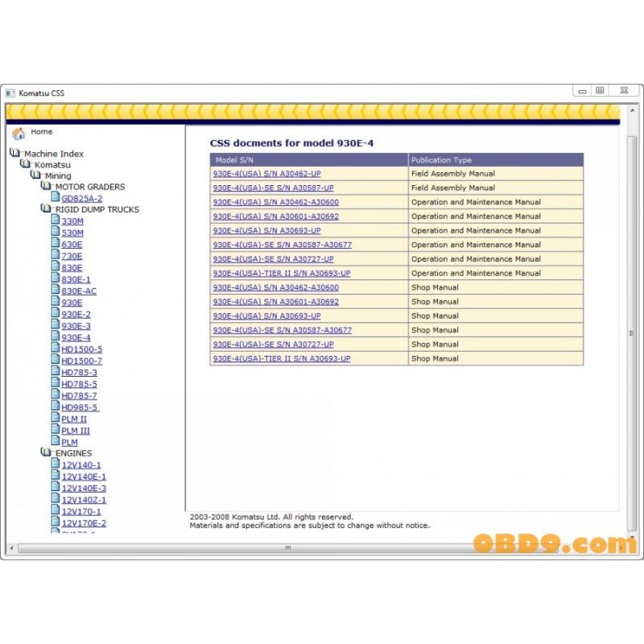The width and height of the screenshot is (644, 644).
Task: Open Field Assembly Manual for SE S/N A30587-UP
Action: [274, 188]
